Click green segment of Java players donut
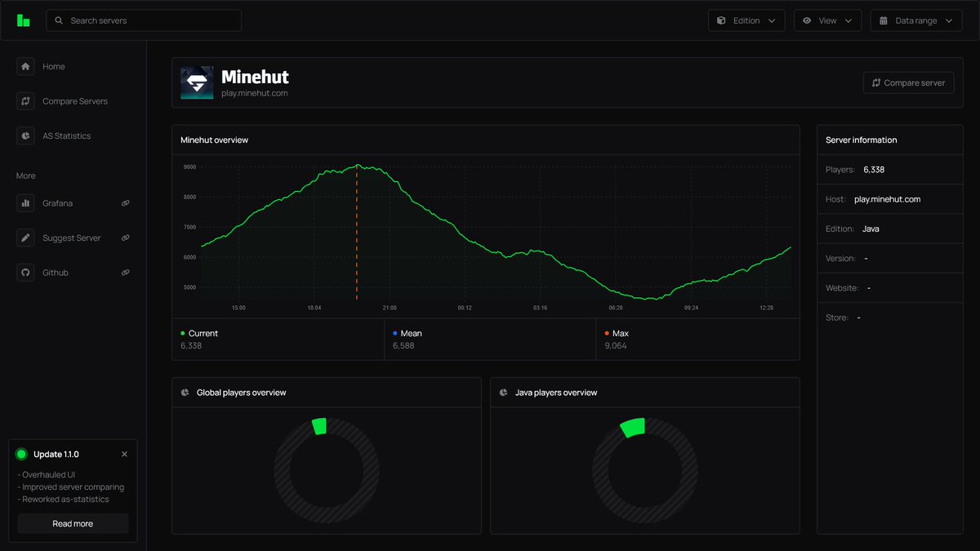 click(x=634, y=428)
